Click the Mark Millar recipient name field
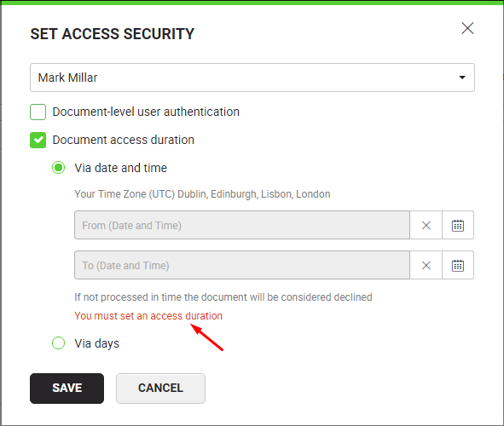Screen dimensions: 504x426 (x=252, y=78)
